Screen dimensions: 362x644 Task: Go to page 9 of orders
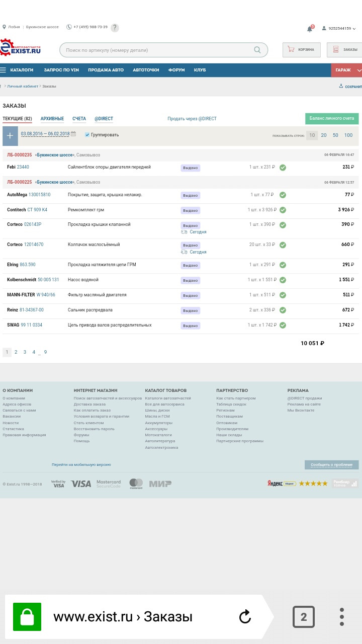pyautogui.click(x=45, y=352)
